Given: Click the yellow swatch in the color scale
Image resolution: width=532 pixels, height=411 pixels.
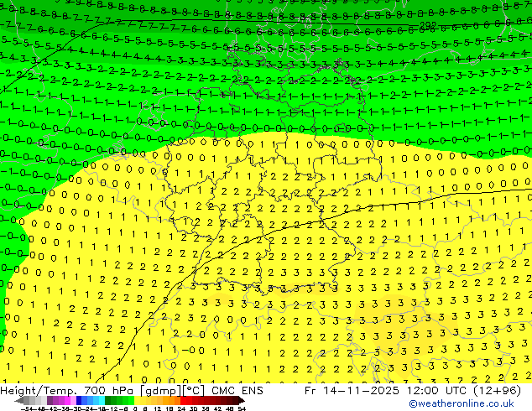Looking at the screenshot, I should [x=137, y=401].
